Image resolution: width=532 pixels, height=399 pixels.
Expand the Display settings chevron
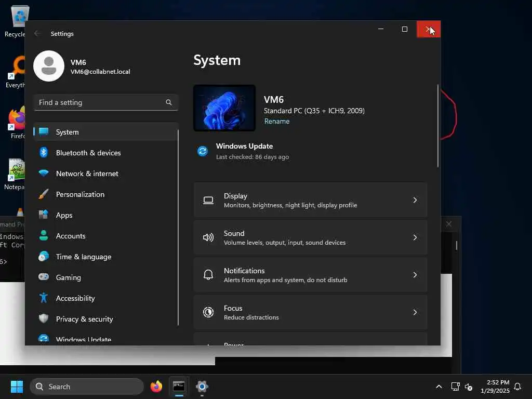415,200
